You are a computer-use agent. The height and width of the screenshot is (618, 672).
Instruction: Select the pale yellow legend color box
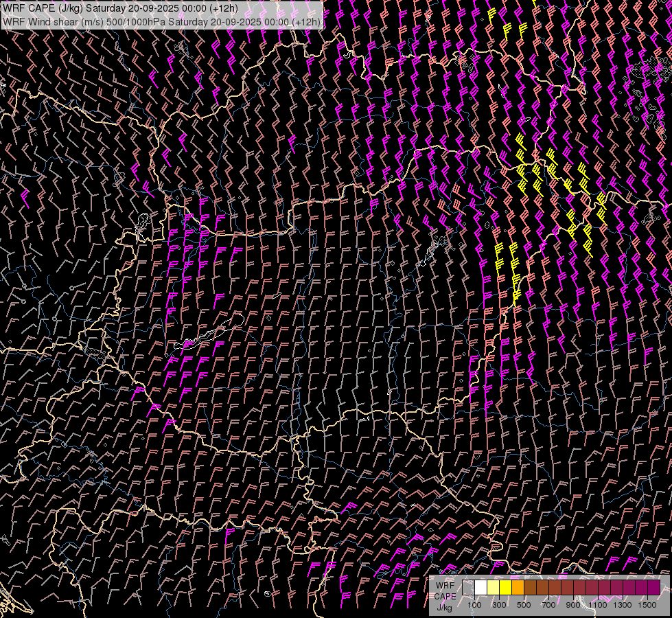pos(493,588)
